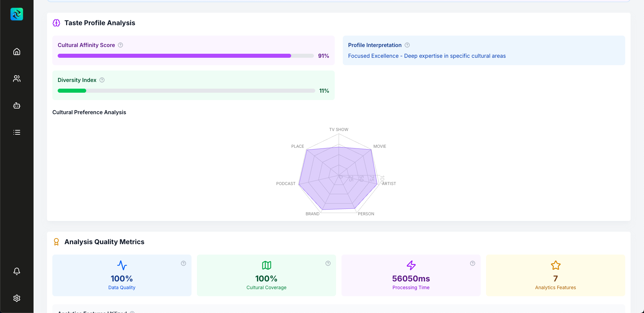The height and width of the screenshot is (313, 644).
Task: Click the Analysis Quality Metrics award icon
Action: [x=56, y=242]
